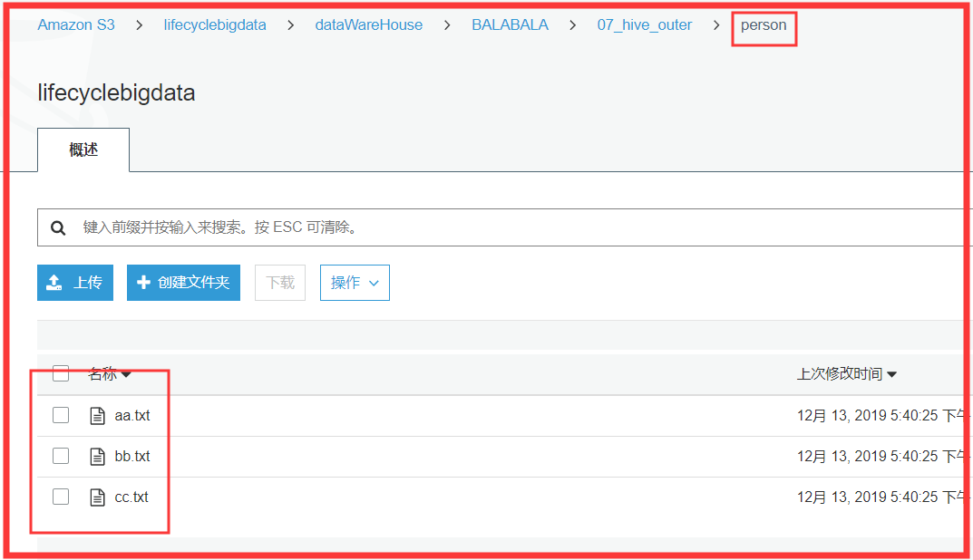Open 07_hive_outer breadcrumb folder
Image resolution: width=973 pixels, height=560 pixels.
(644, 25)
